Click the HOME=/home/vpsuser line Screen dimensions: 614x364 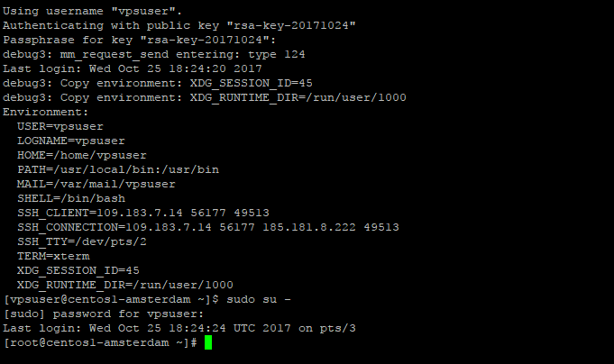pyautogui.click(x=82, y=155)
